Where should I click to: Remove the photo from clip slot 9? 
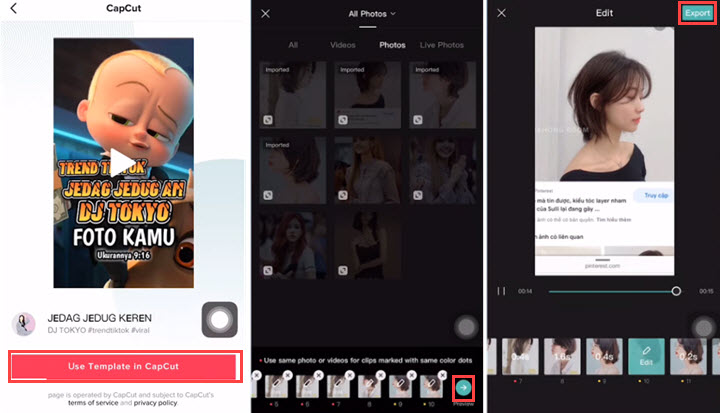pyautogui.click(x=411, y=375)
